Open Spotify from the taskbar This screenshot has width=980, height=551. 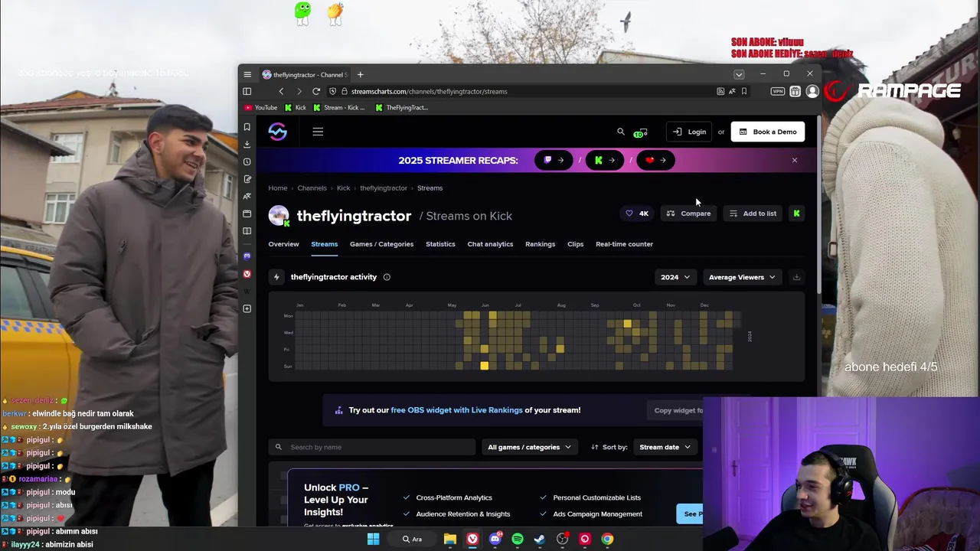point(518,539)
